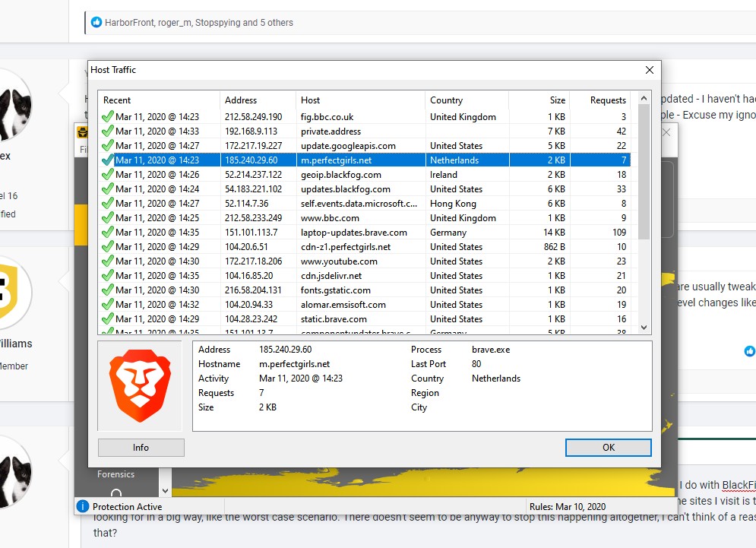Open the Info button
The height and width of the screenshot is (548, 756).
(x=141, y=447)
